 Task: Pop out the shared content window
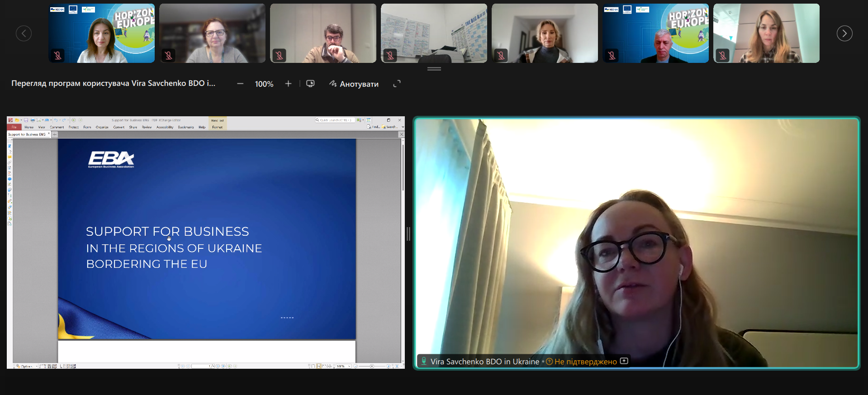coord(310,84)
